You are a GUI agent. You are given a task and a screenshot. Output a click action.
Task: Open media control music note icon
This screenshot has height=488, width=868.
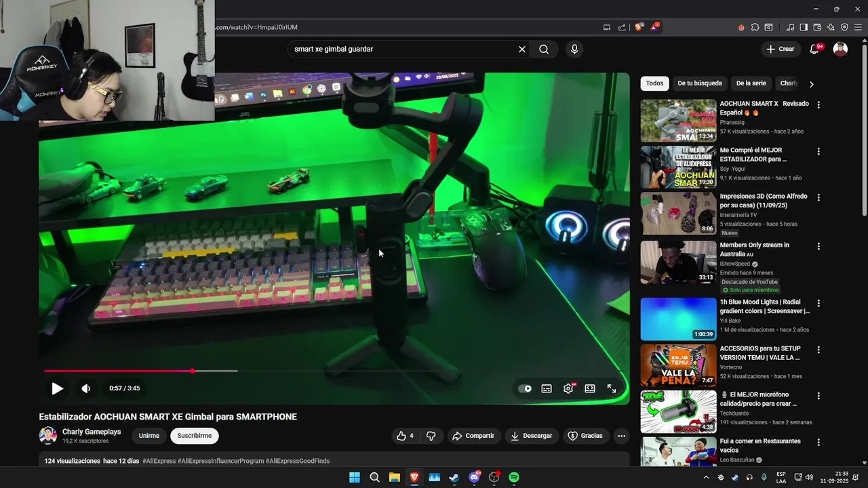click(x=790, y=27)
